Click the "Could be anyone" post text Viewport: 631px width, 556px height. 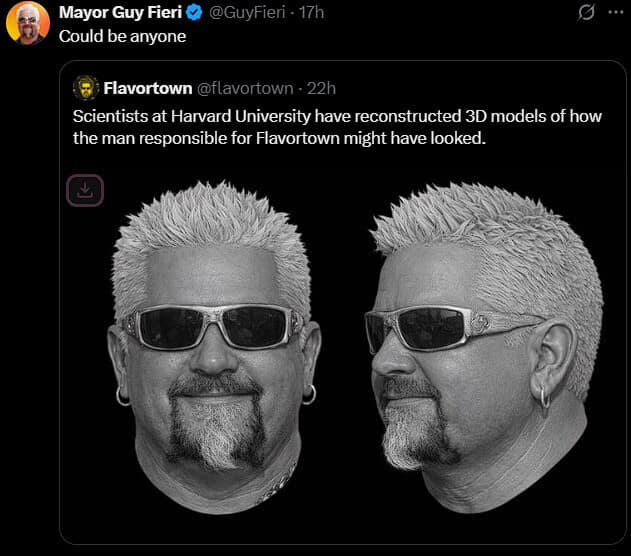click(x=122, y=36)
